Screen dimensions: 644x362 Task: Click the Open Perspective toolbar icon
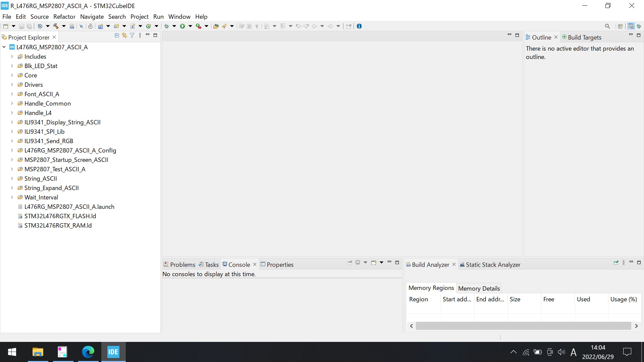pos(620,26)
